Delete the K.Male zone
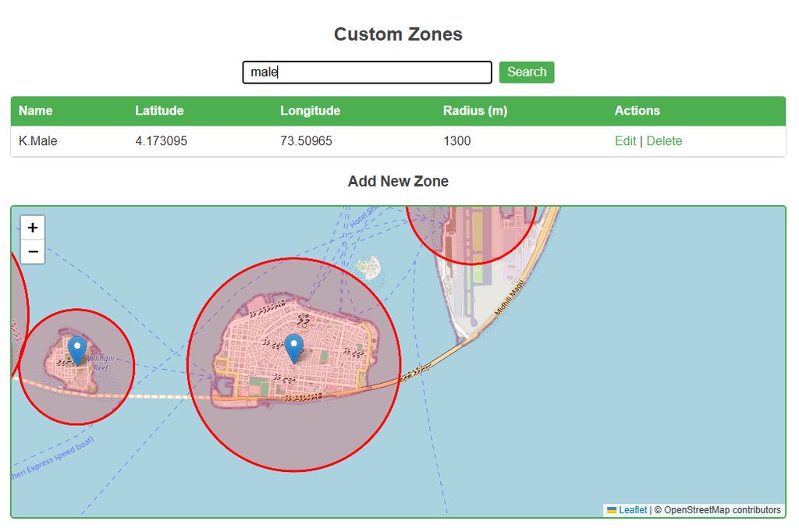This screenshot has height=532, width=799. click(664, 141)
